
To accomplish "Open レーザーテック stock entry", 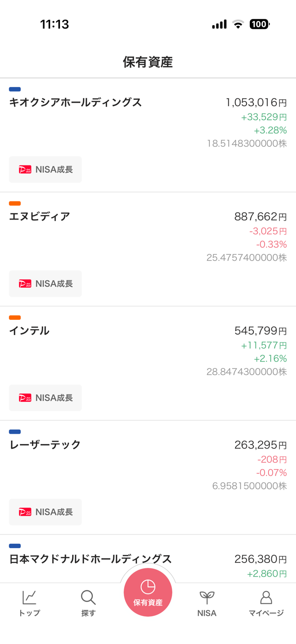I will [x=148, y=477].
